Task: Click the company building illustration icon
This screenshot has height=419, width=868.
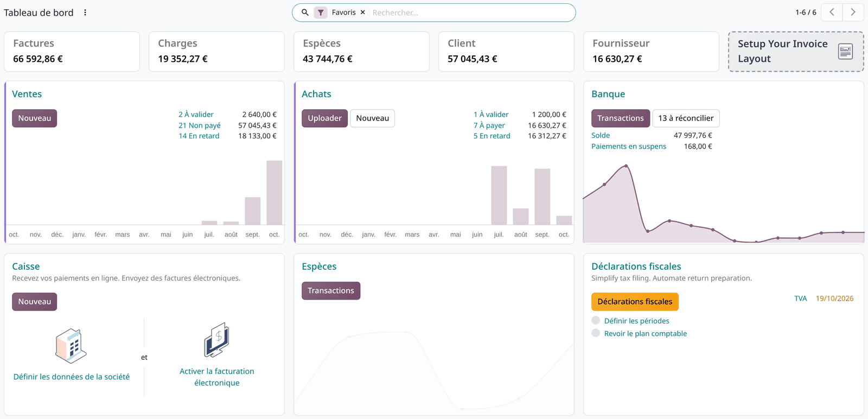Action: [71, 346]
